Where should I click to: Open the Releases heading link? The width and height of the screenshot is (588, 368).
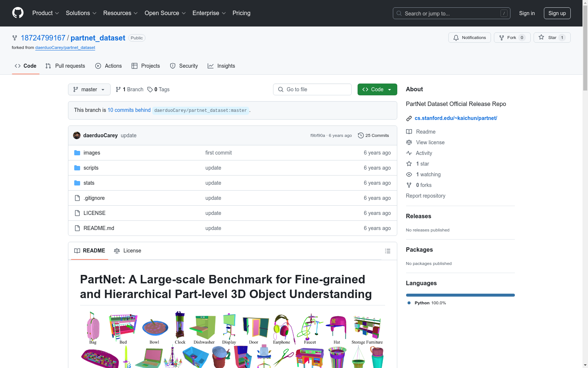(419, 216)
